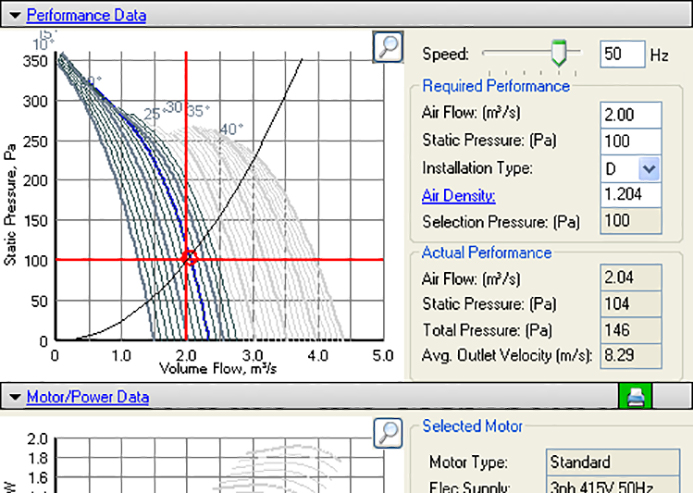Adjust the Speed slider thumb
The height and width of the screenshot is (493, 693).
tap(559, 53)
